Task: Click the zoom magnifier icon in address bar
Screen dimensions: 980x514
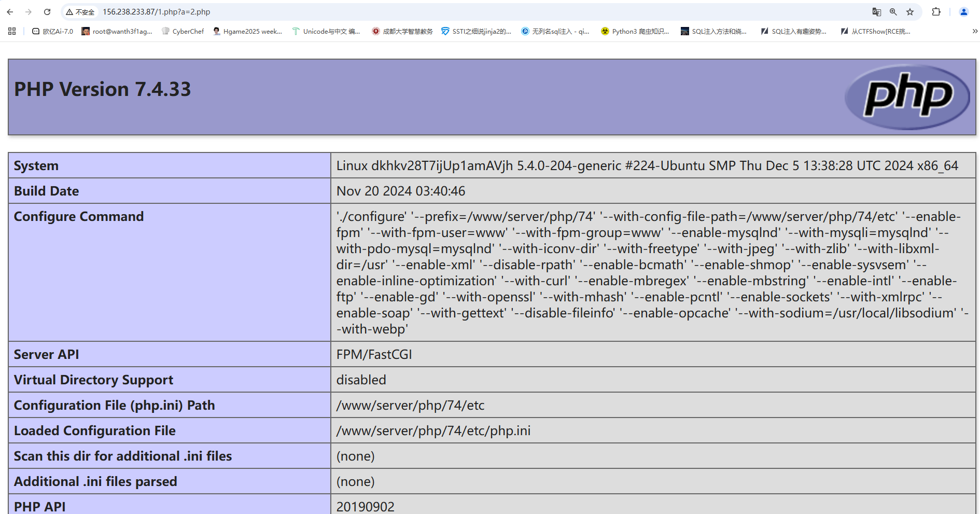Action: [893, 12]
